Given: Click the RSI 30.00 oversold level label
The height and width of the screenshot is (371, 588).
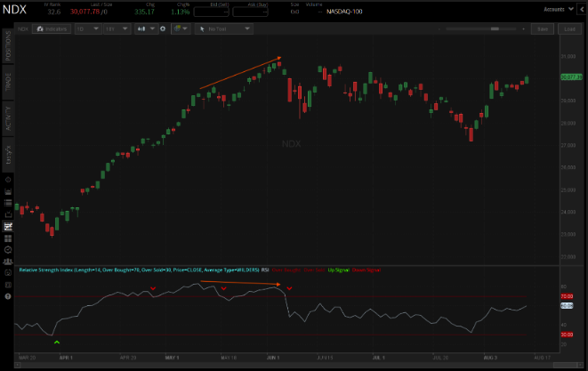Looking at the screenshot, I should click(567, 335).
